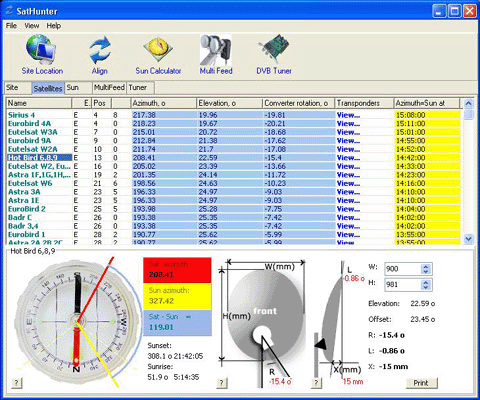
Task: Sort by the Elevation column header
Action: tap(229, 103)
